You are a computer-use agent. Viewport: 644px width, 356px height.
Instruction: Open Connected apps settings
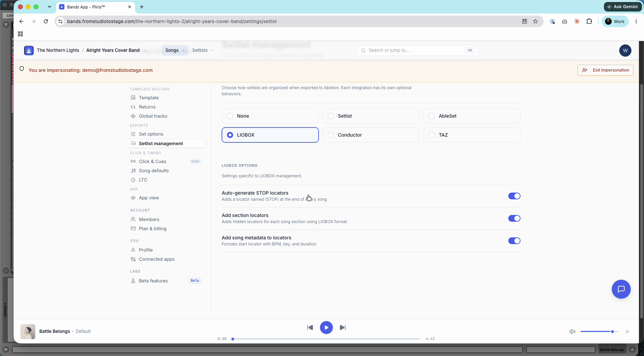(166, 259)
